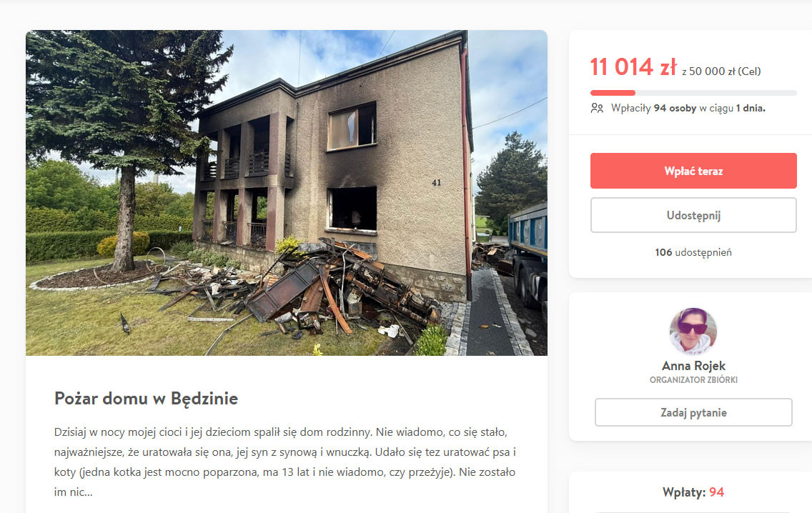
Task: Click the red "Wpłać teraz" button
Action: [x=693, y=171]
